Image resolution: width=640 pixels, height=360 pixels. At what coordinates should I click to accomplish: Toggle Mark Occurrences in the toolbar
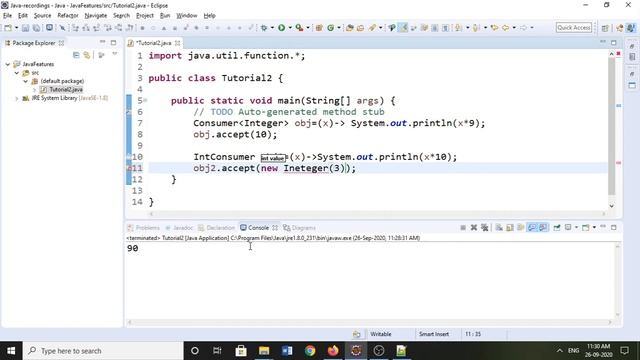point(403,28)
